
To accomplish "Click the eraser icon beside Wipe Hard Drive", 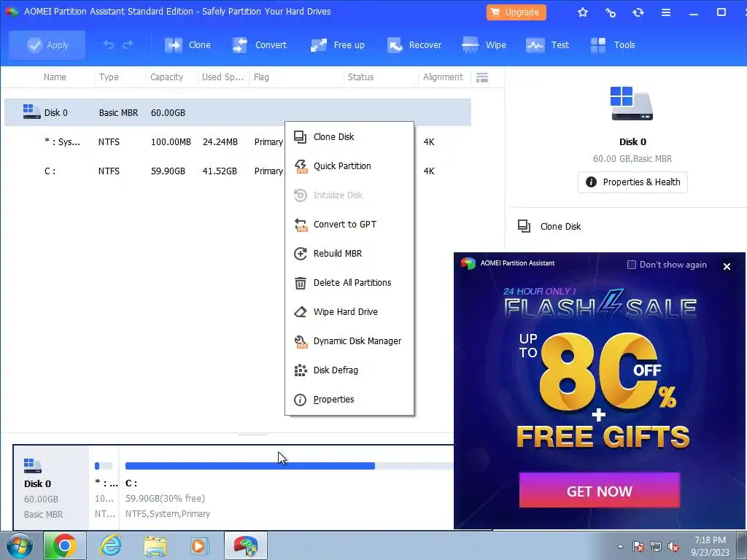I will [300, 312].
